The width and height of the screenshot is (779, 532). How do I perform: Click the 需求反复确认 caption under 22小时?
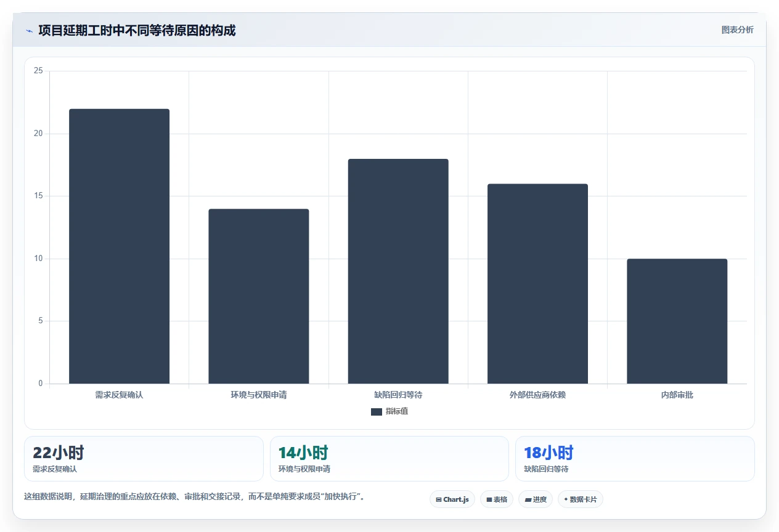pyautogui.click(x=55, y=469)
